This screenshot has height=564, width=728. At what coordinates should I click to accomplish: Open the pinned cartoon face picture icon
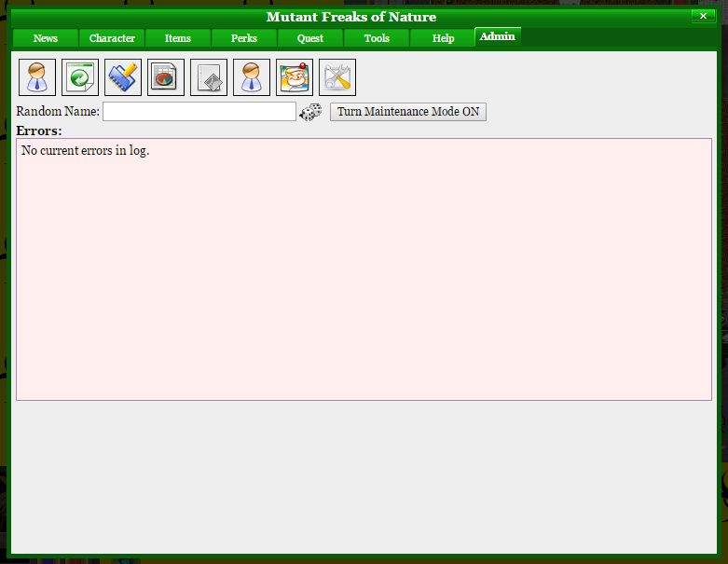click(x=295, y=77)
